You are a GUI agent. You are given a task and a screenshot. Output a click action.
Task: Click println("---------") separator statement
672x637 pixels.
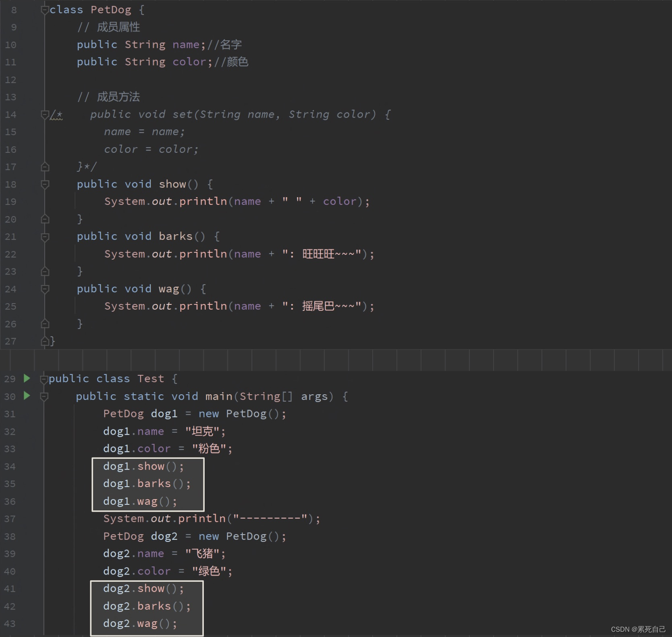212,518
